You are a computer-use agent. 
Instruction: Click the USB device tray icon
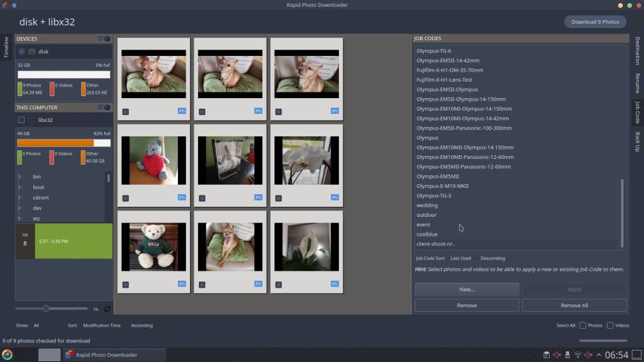(567, 354)
